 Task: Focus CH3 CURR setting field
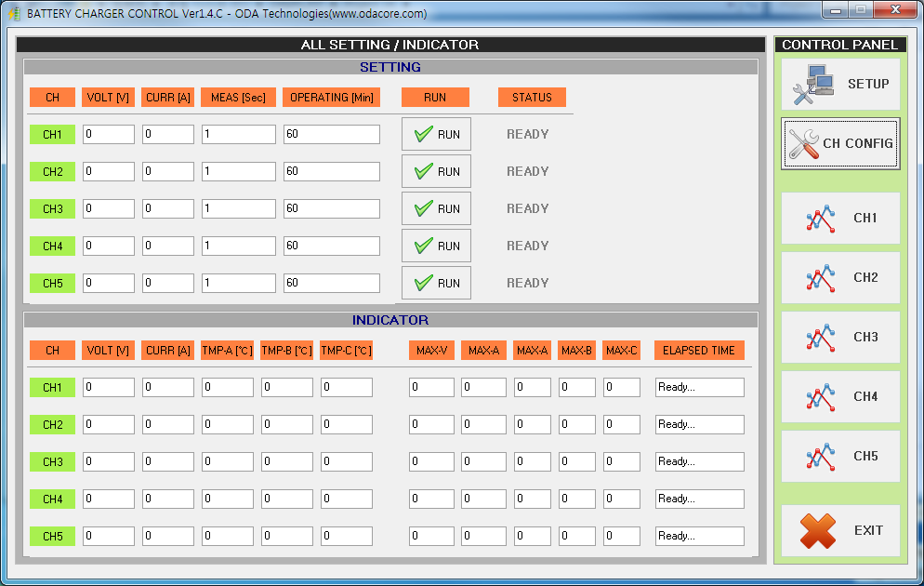[168, 208]
